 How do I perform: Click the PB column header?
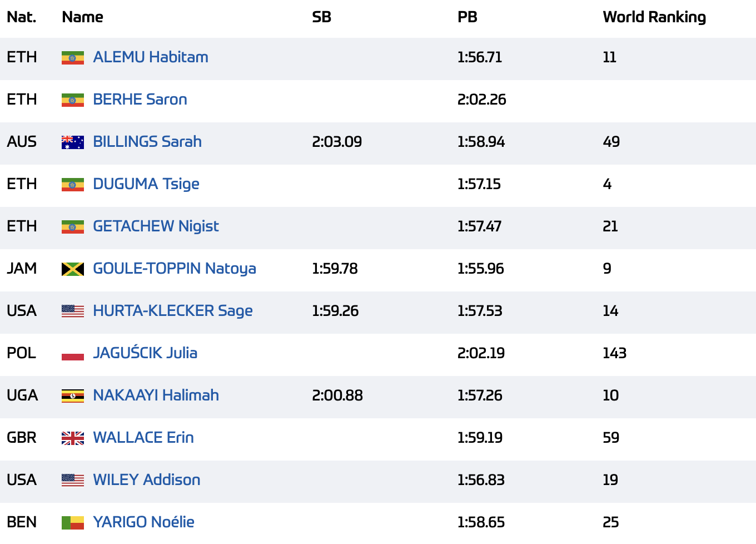467,17
